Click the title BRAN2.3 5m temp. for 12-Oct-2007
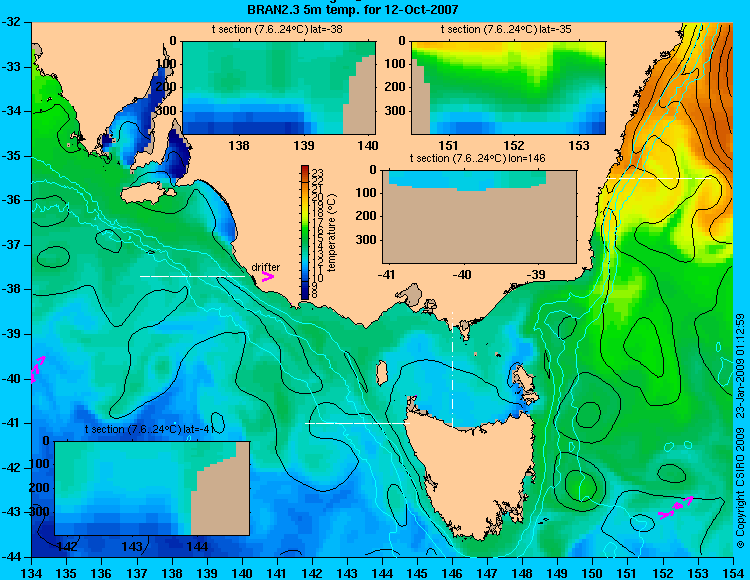This screenshot has height=580, width=750. point(353,9)
